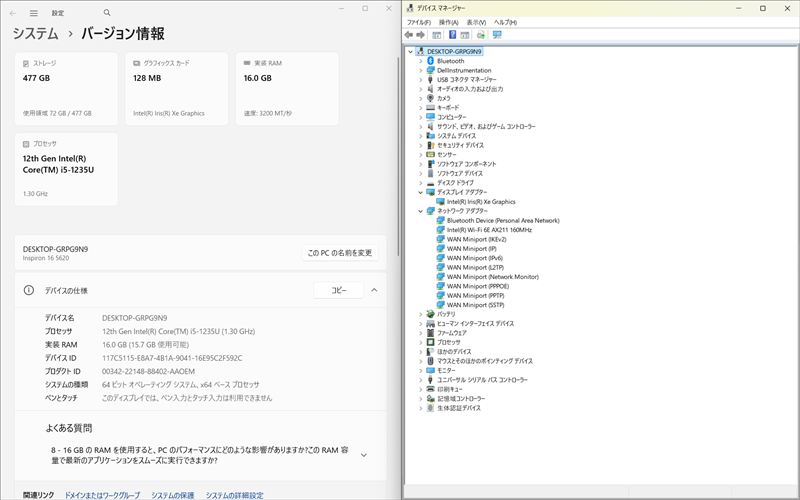Open the 操作(A) menu
The height and width of the screenshot is (500, 800).
tap(448, 22)
